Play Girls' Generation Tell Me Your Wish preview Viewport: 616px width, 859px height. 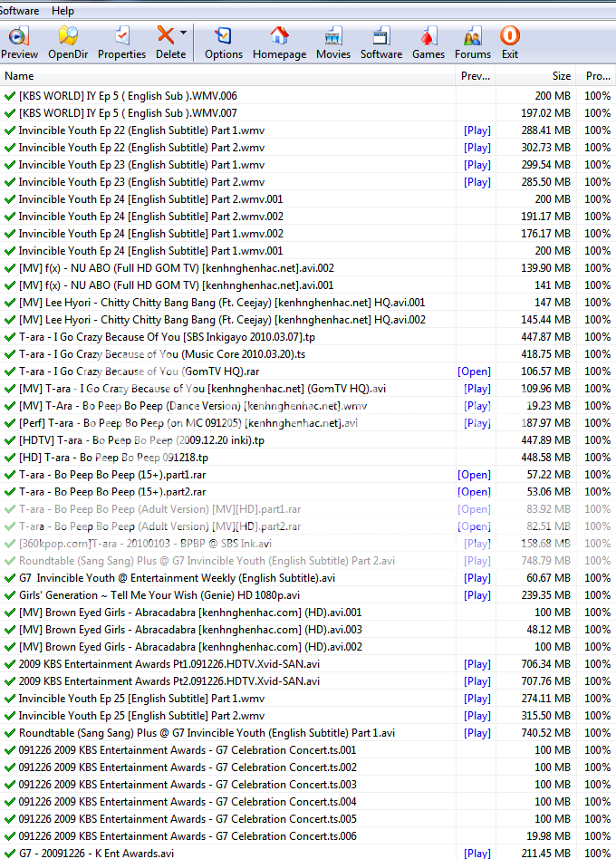click(x=477, y=595)
